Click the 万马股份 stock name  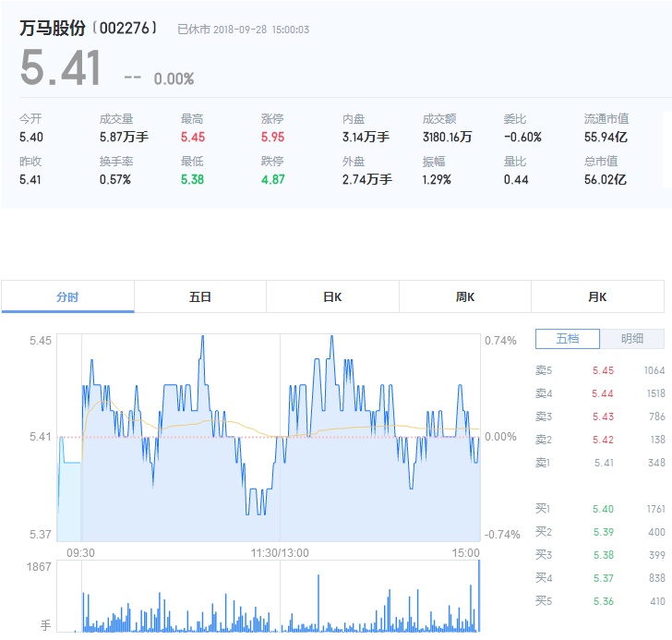tap(52, 29)
